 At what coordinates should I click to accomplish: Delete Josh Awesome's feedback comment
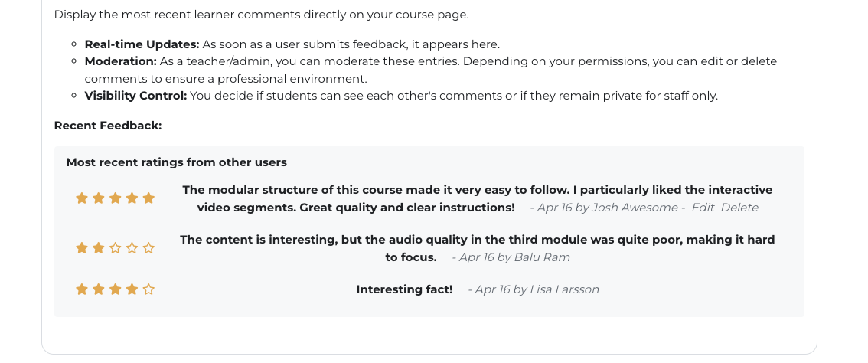tap(739, 208)
